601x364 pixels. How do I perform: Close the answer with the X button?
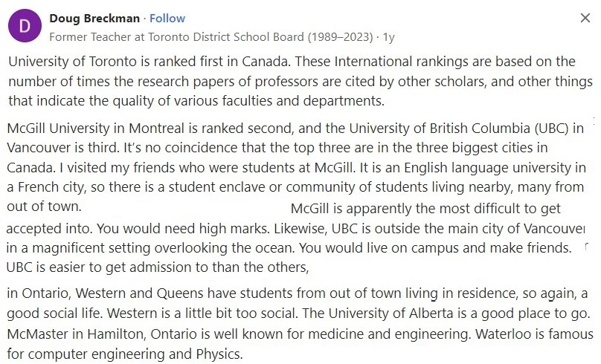(x=585, y=18)
